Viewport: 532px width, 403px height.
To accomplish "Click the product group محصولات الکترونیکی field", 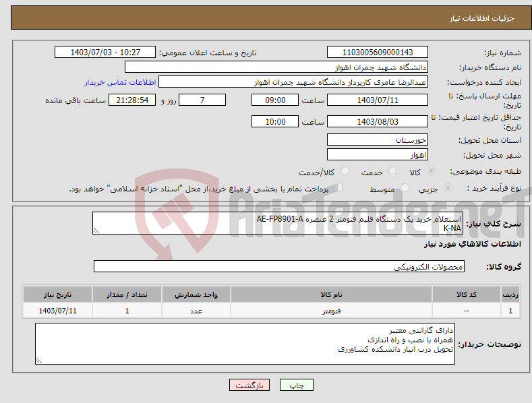I will click(x=279, y=267).
